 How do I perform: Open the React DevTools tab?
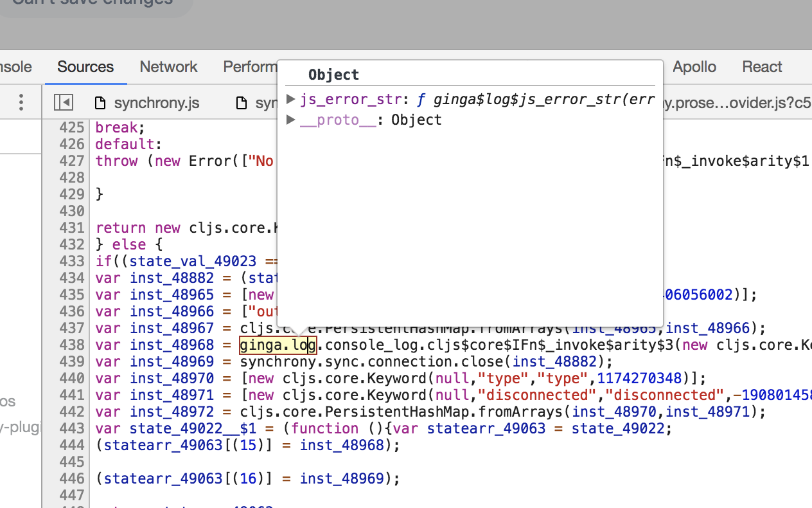762,67
